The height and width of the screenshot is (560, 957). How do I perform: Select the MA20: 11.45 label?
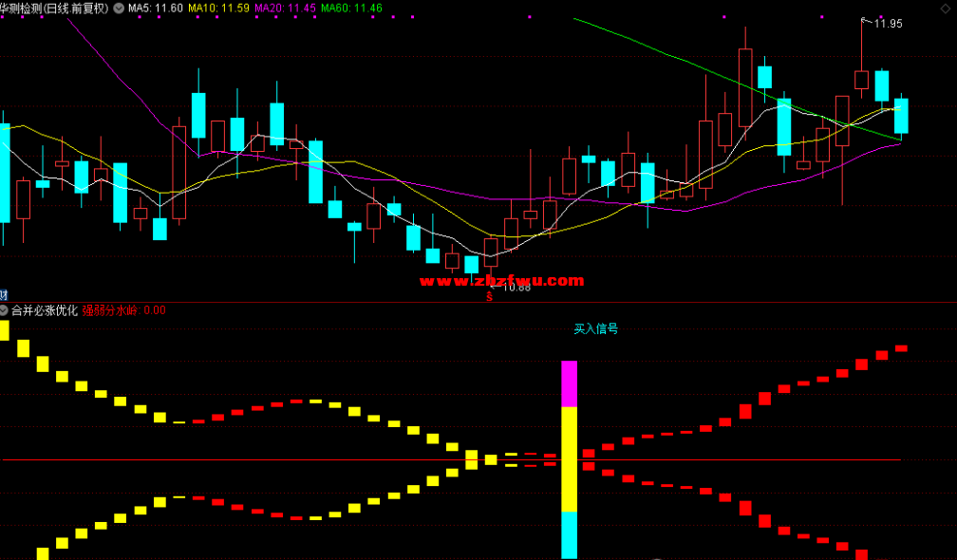click(285, 8)
